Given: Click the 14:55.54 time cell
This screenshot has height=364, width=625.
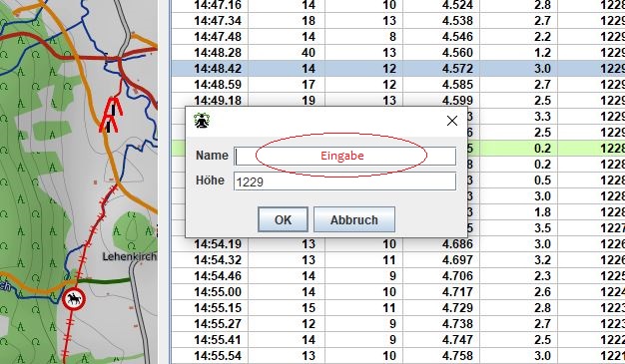Looking at the screenshot, I should [x=218, y=356].
